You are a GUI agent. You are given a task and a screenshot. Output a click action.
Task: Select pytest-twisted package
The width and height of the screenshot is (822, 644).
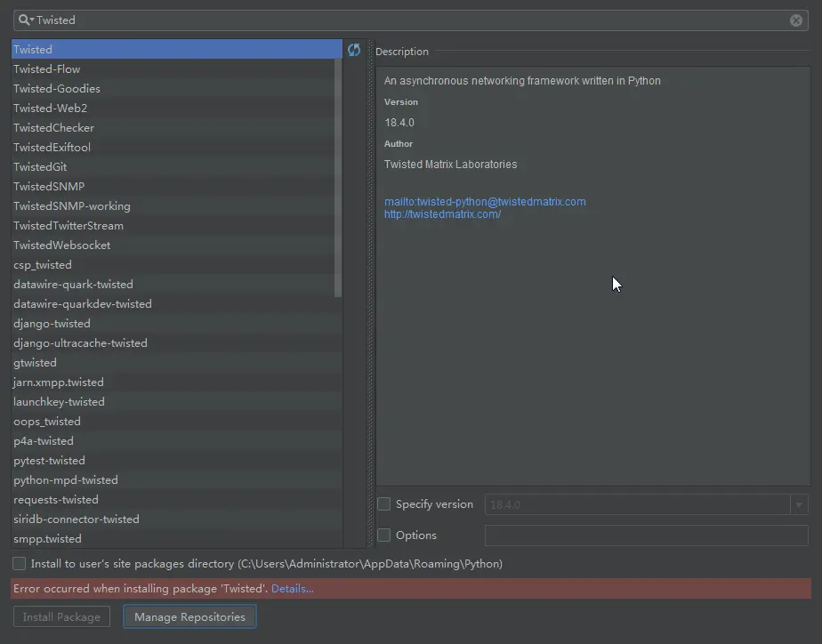coord(177,460)
